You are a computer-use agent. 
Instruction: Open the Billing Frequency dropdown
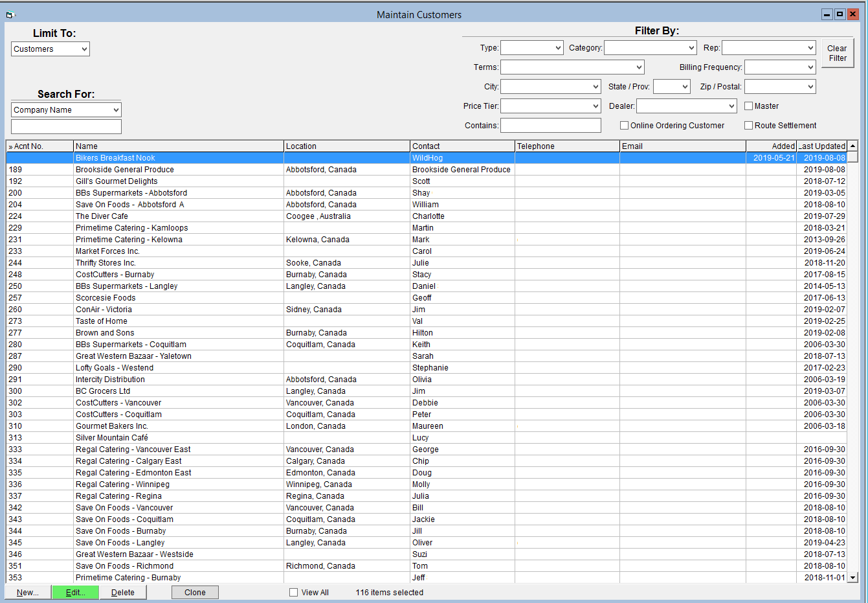tap(780, 67)
